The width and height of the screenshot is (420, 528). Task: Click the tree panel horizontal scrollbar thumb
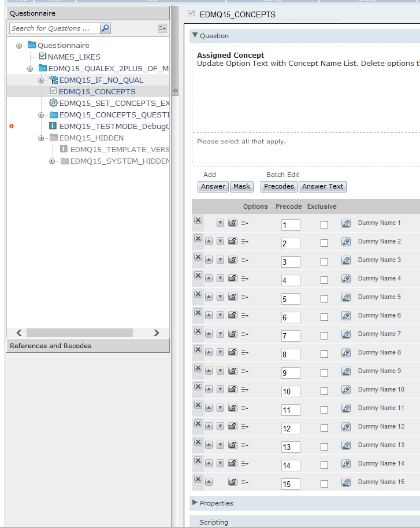[x=80, y=333]
